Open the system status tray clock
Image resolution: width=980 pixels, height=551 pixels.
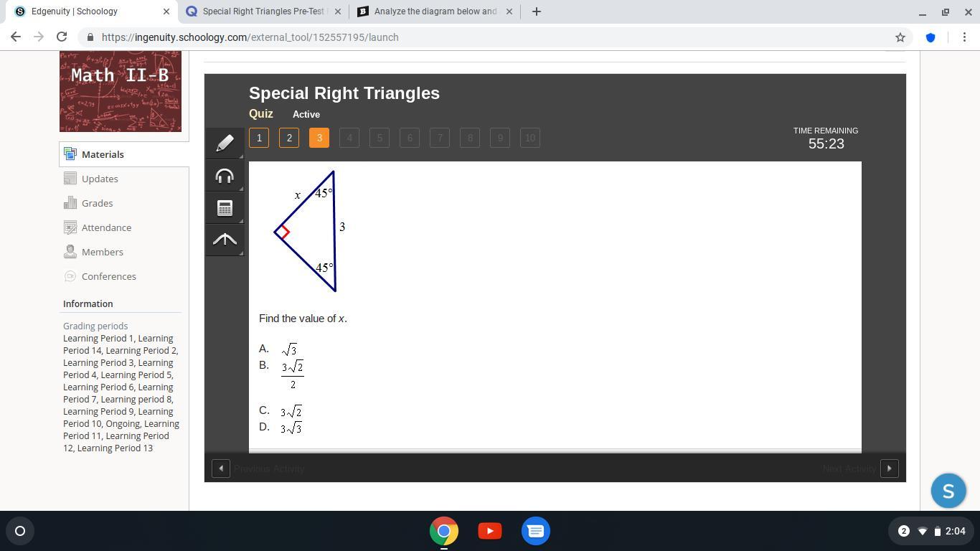[x=932, y=531]
